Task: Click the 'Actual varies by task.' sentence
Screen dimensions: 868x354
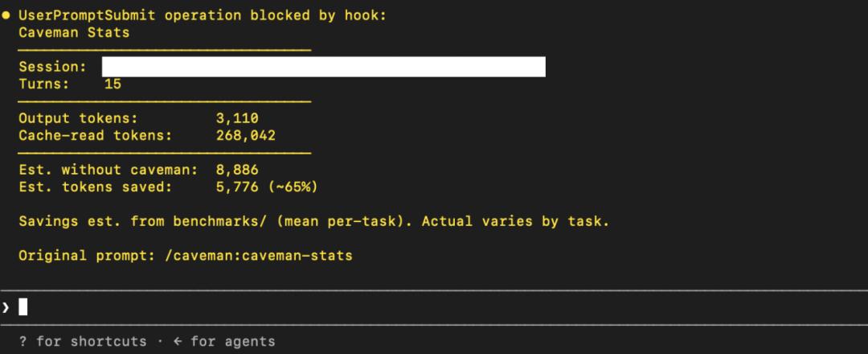Action: pyautogui.click(x=515, y=221)
